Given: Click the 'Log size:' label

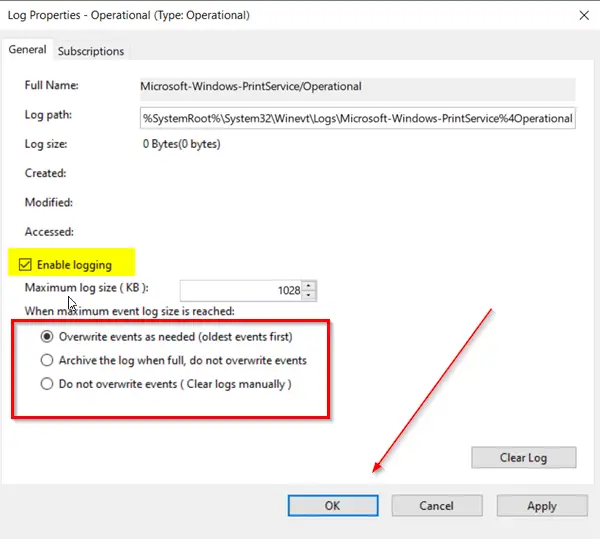Looking at the screenshot, I should point(46,144).
